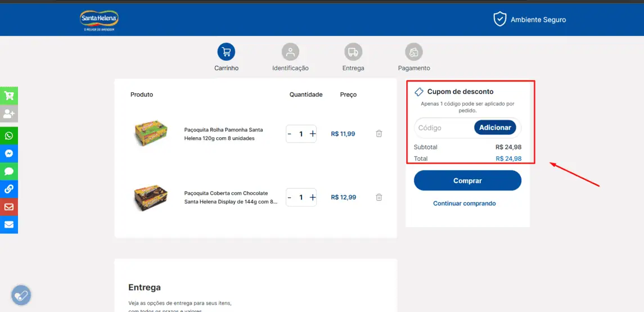Click the Ambiente Seguro text

(538, 20)
